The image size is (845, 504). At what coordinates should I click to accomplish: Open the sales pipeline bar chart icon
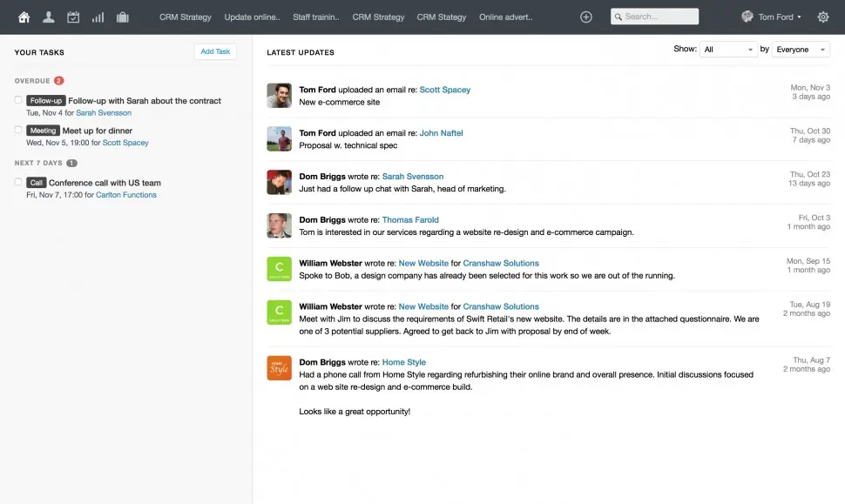click(x=98, y=17)
